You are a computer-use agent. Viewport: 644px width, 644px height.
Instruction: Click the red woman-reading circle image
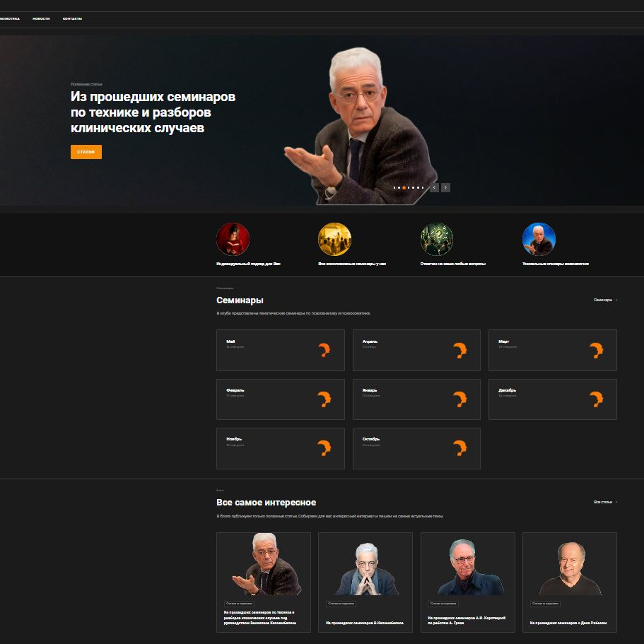(233, 239)
